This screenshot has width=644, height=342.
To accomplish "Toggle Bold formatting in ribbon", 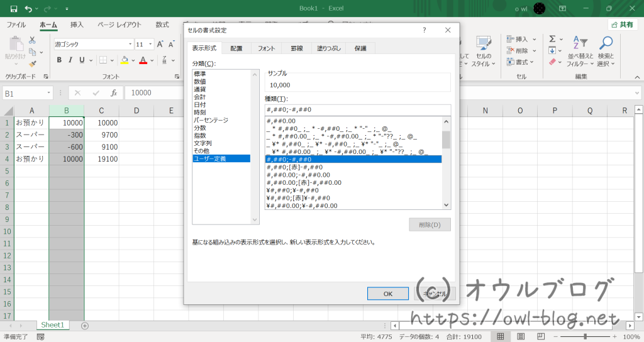I will click(x=60, y=60).
